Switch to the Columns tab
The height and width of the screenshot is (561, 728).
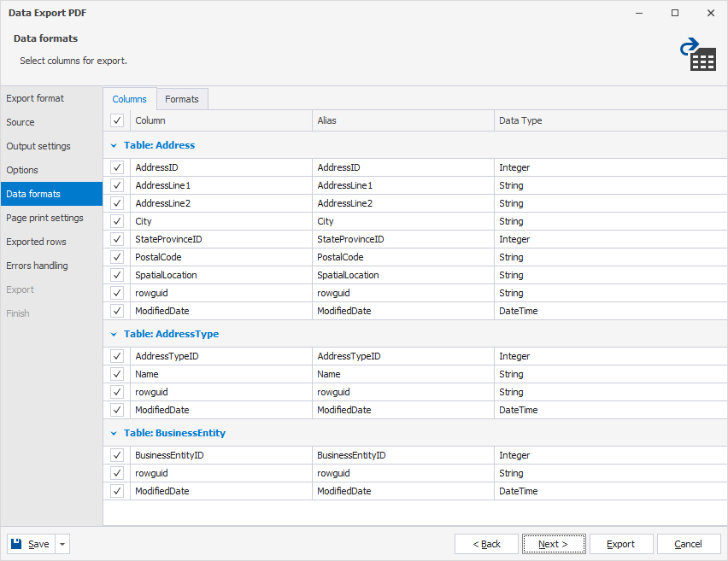[x=130, y=99]
